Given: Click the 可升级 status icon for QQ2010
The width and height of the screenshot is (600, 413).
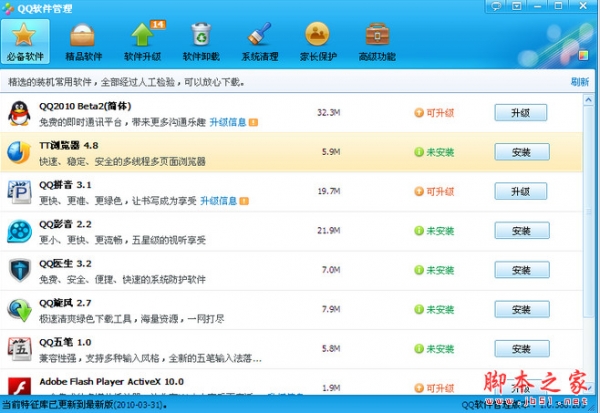Looking at the screenshot, I should coord(419,113).
